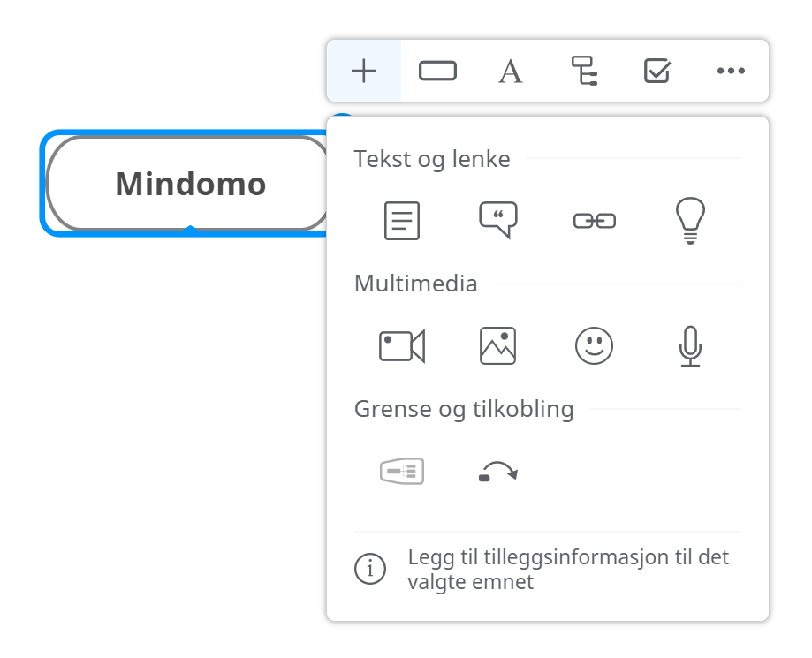Select the idea lightbulb icon

click(x=690, y=220)
